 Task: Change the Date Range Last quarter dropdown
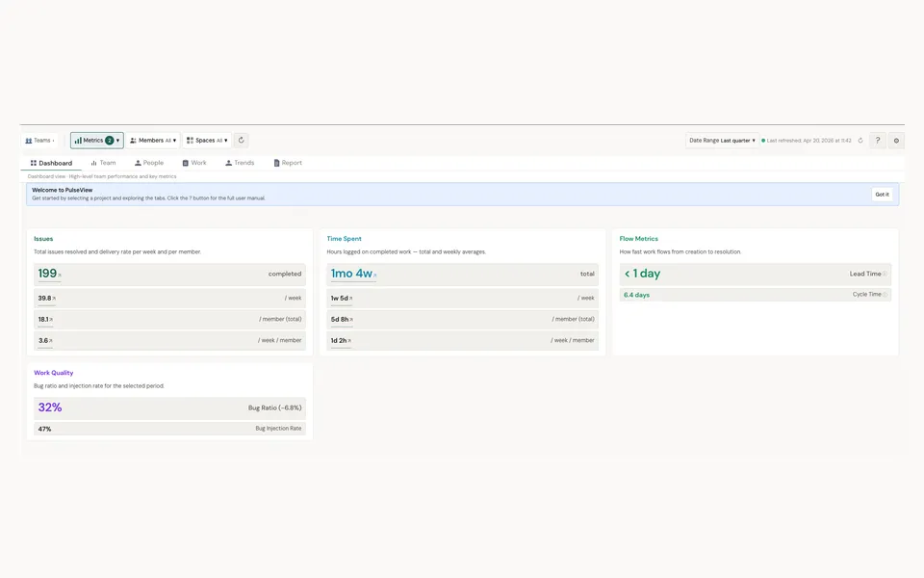click(x=722, y=141)
